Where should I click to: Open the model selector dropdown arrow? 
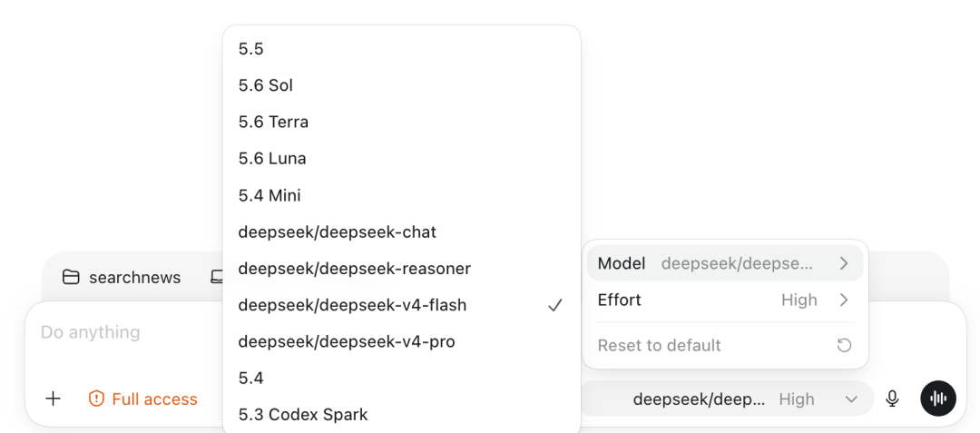click(851, 399)
